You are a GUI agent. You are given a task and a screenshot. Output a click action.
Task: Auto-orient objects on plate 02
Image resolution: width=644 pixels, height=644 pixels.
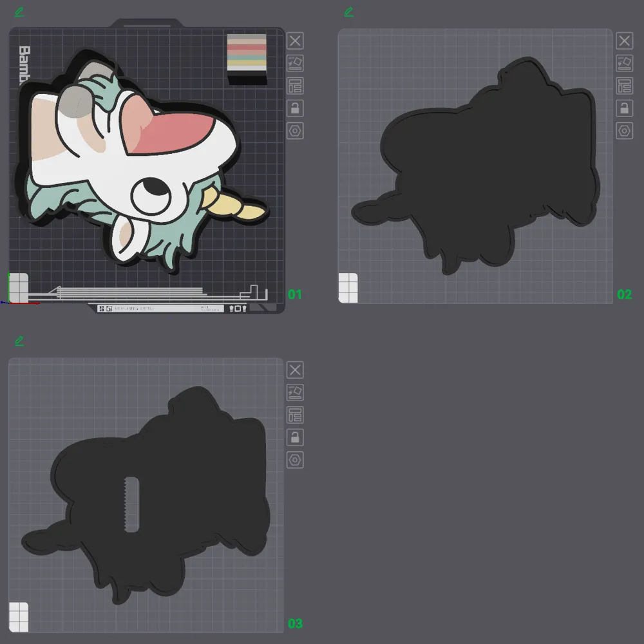[624, 63]
